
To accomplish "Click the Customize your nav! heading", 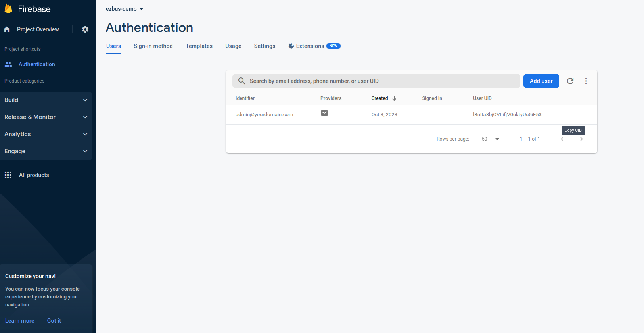I will (30, 276).
